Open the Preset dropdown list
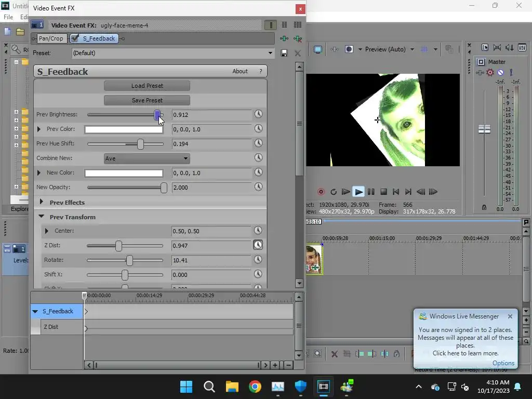Viewport: 532px width, 399px height. point(270,53)
